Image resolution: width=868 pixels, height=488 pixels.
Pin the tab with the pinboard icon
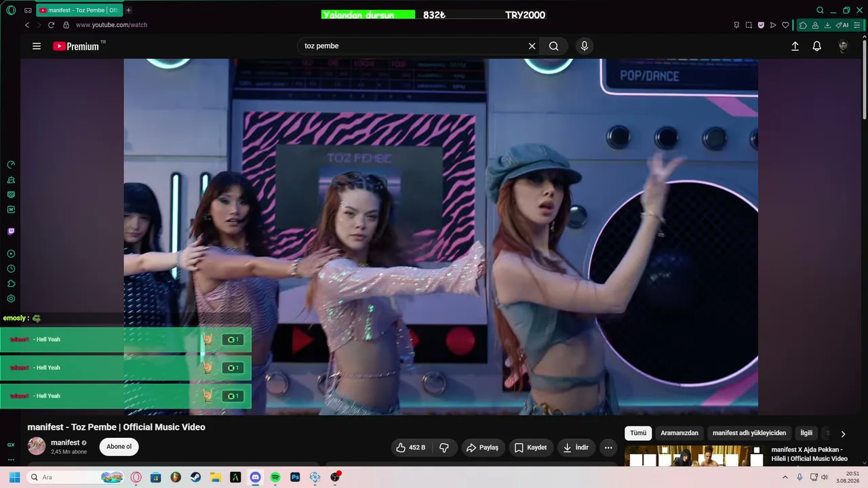[736, 25]
